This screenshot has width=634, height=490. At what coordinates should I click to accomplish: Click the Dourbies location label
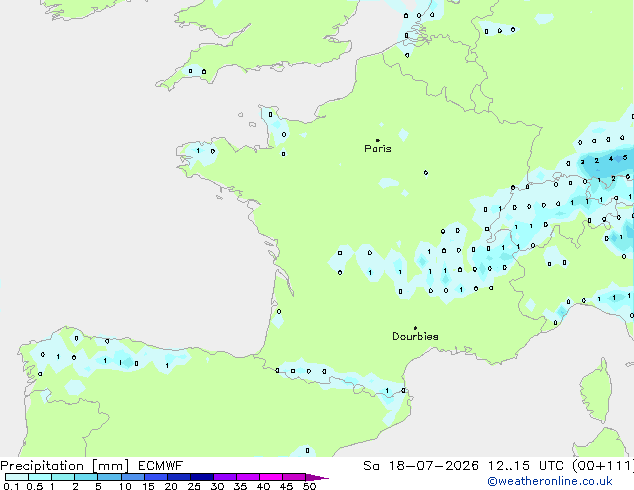pos(415,336)
